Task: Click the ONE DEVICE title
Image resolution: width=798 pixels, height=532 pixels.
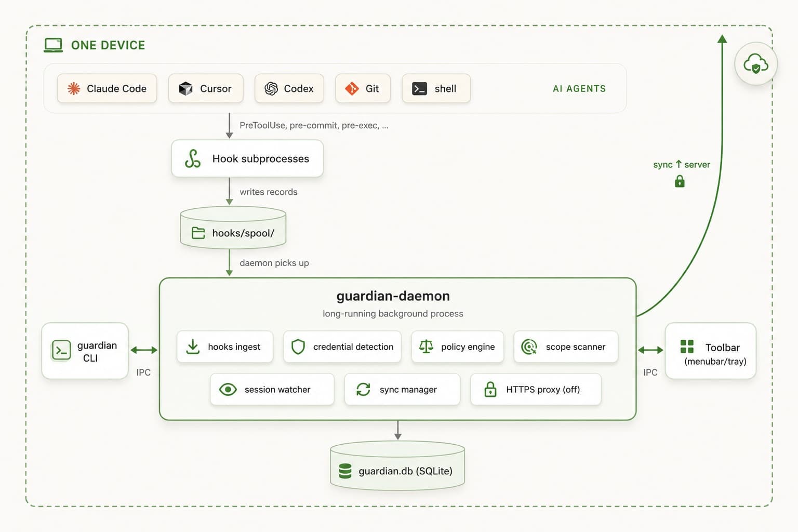Action: click(108, 45)
